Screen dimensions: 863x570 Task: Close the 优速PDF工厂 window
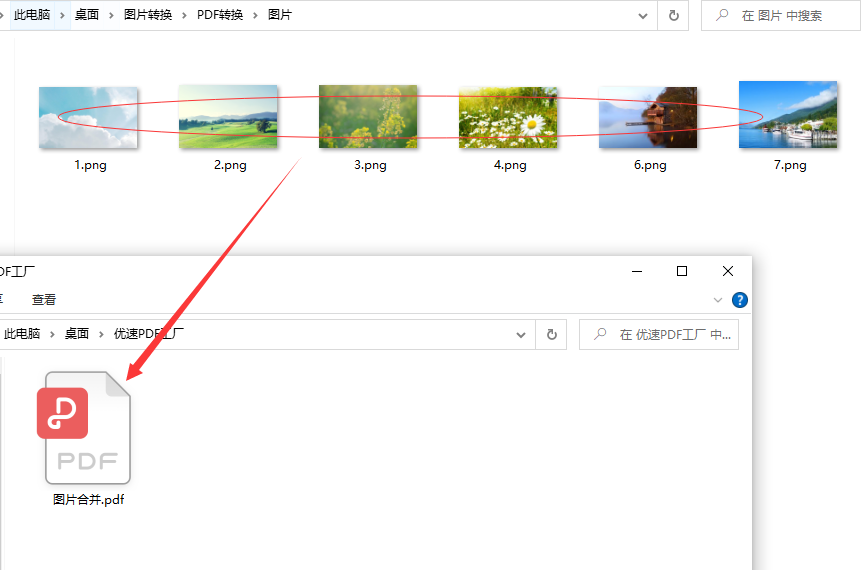(x=728, y=271)
